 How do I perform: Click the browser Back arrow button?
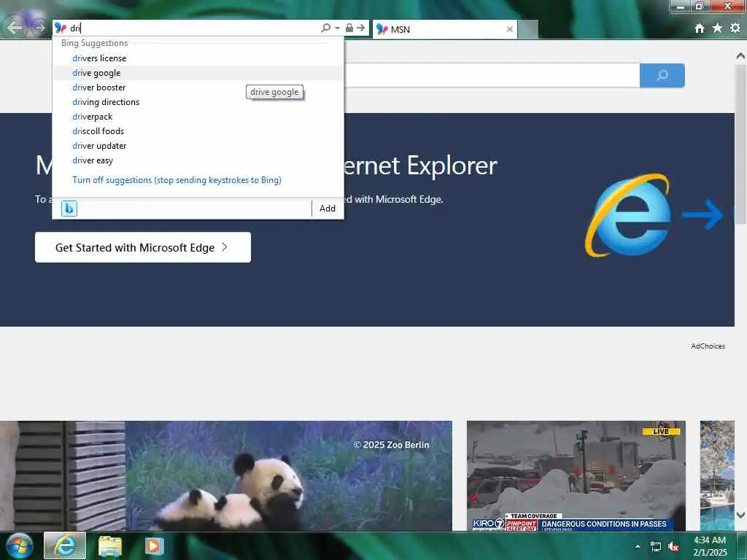15,27
